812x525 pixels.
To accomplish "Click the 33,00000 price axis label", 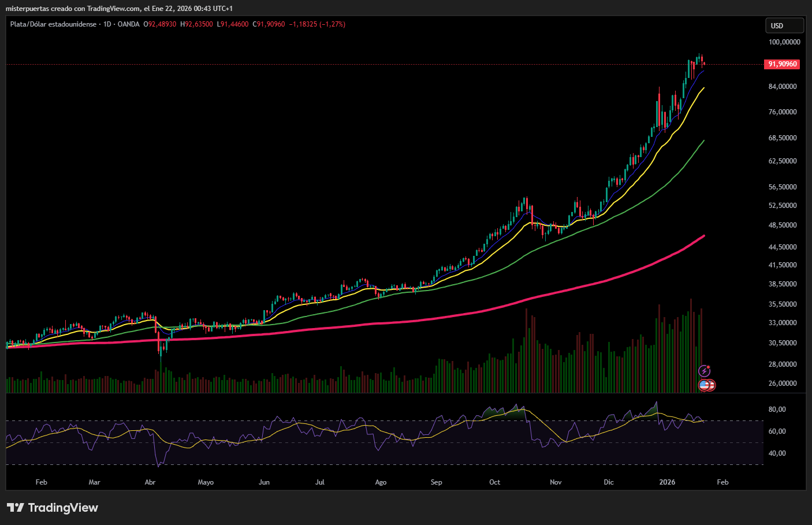I will coord(783,323).
